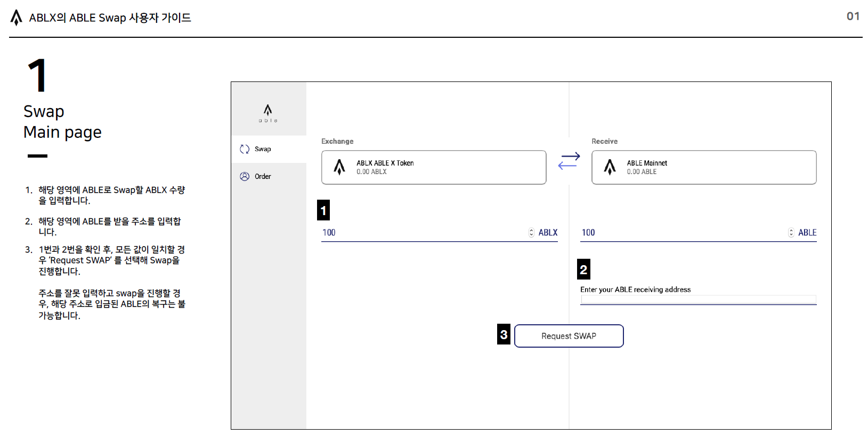Click the ABLX token logo icon
Screen dimensions: 868x435
click(339, 167)
